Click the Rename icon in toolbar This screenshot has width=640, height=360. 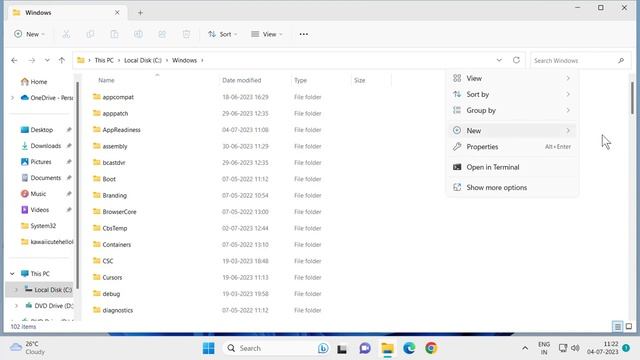pyautogui.click(x=138, y=34)
